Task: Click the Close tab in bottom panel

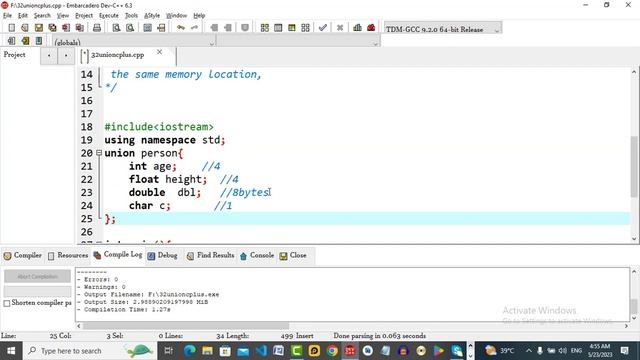Action: pyautogui.click(x=293, y=256)
